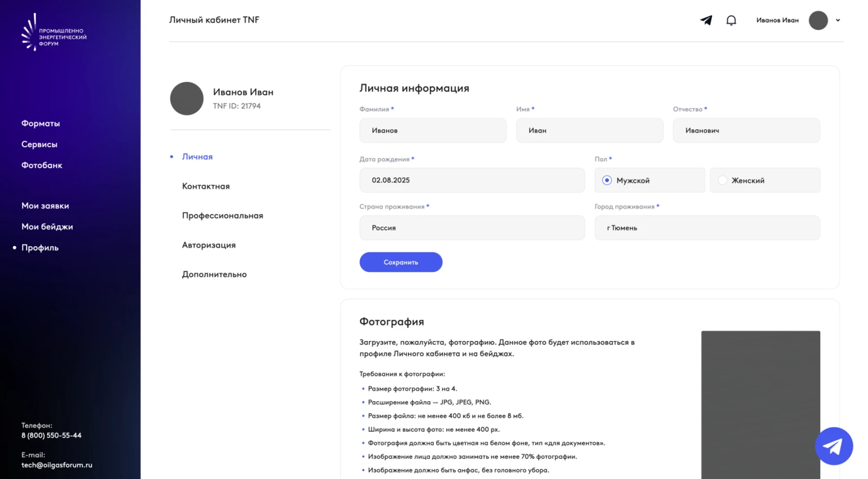The width and height of the screenshot is (868, 479).
Task: Click the gray photo upload placeholder
Action: click(761, 405)
